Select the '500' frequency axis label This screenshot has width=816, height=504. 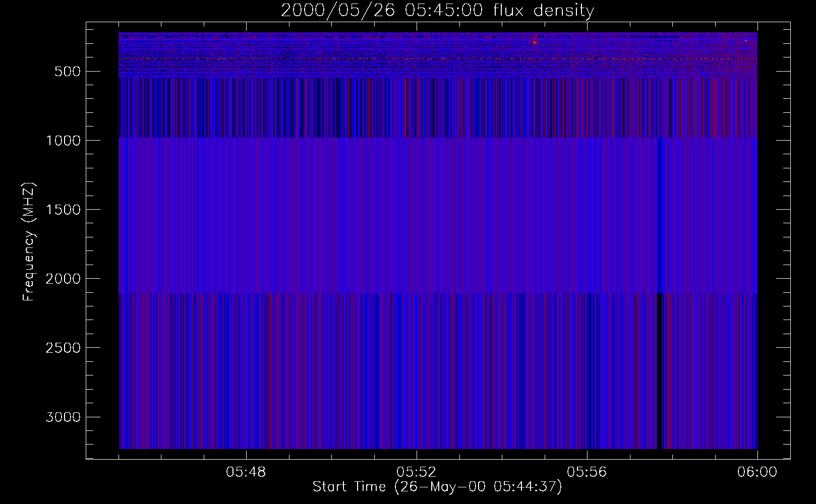click(68, 72)
